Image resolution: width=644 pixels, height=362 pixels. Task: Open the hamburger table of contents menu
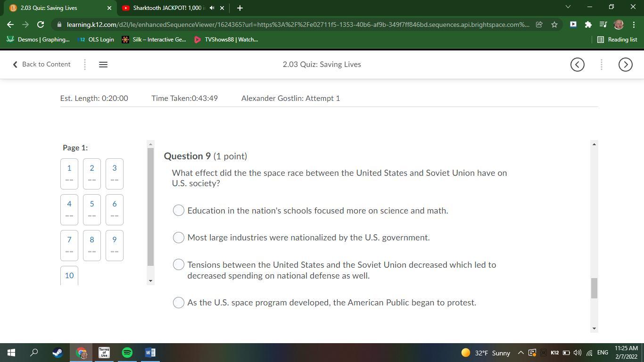click(x=103, y=65)
